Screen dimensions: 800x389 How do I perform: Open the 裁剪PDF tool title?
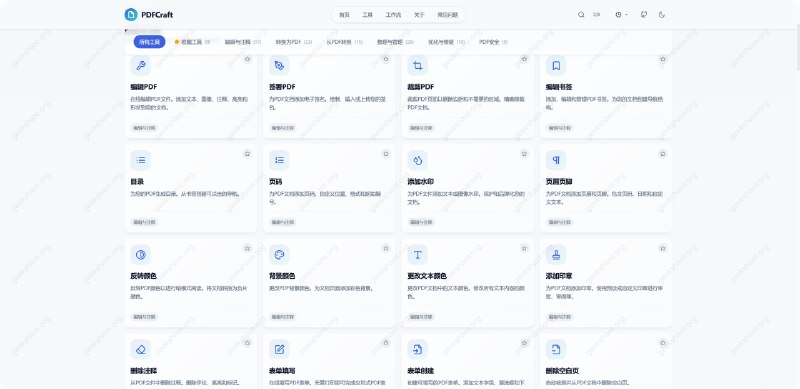420,87
